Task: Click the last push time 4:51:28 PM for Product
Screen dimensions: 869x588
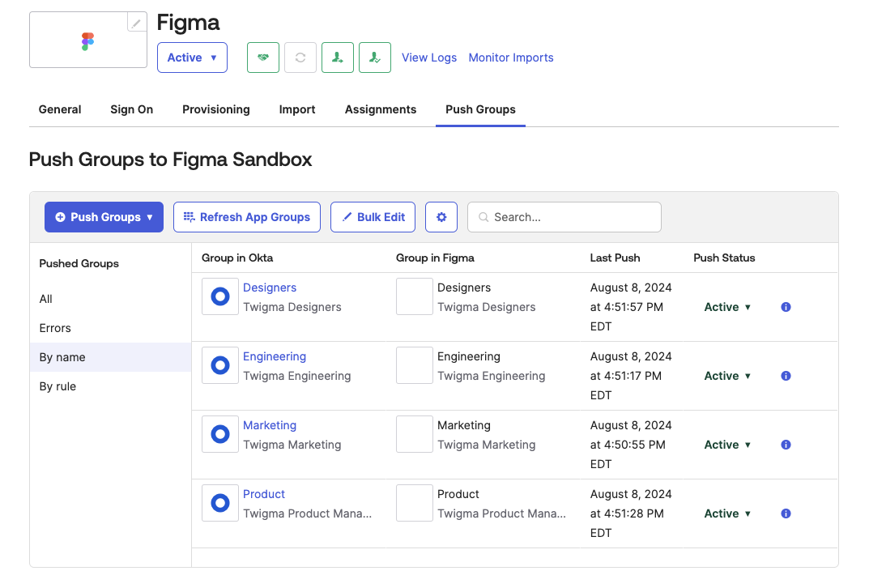Action: tap(633, 513)
